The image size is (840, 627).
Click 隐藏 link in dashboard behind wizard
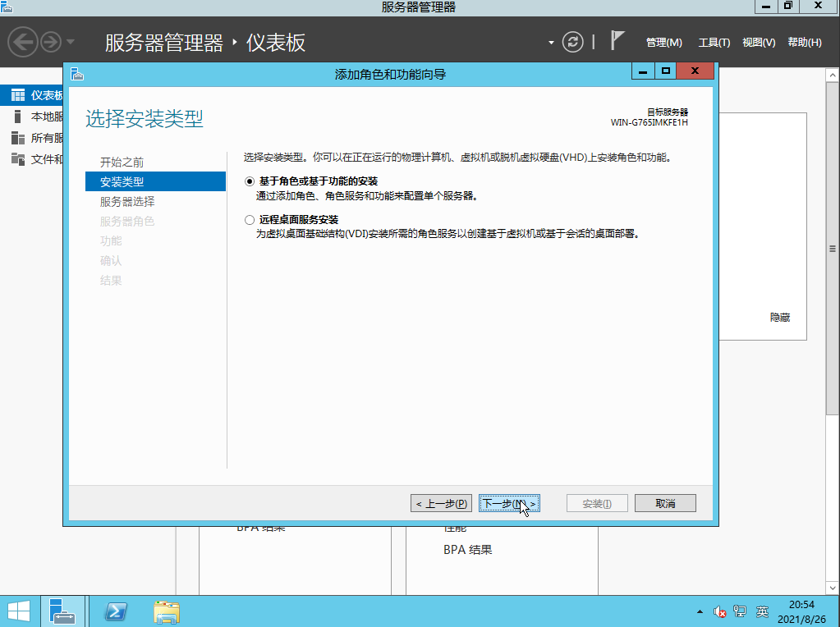point(779,318)
